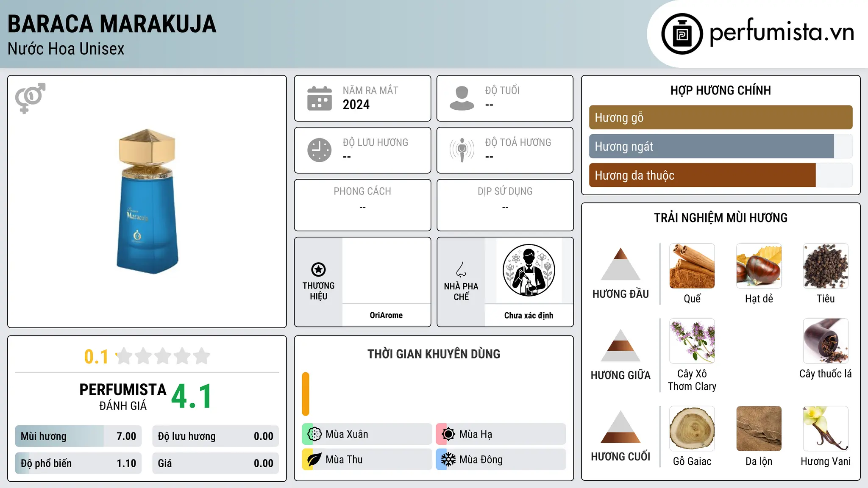Image resolution: width=868 pixels, height=488 pixels.
Task: Click the ĐỘ TUỔI label
Action: point(502,90)
